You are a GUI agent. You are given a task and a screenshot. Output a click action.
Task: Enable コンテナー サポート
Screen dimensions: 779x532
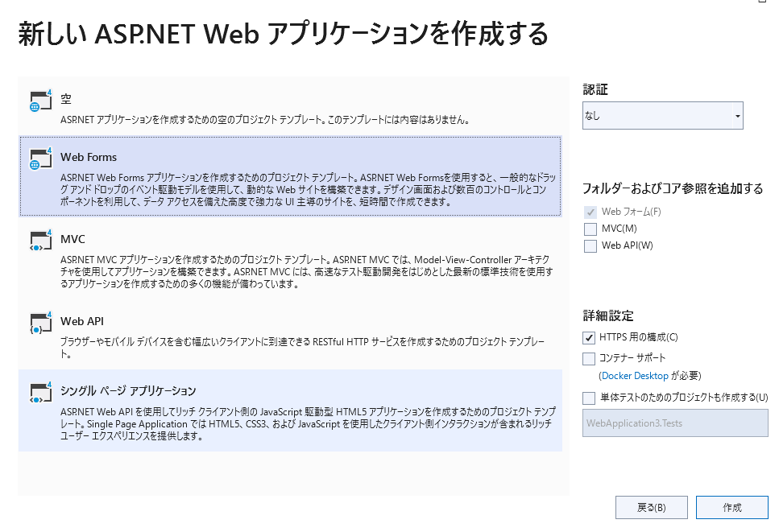[587, 357]
